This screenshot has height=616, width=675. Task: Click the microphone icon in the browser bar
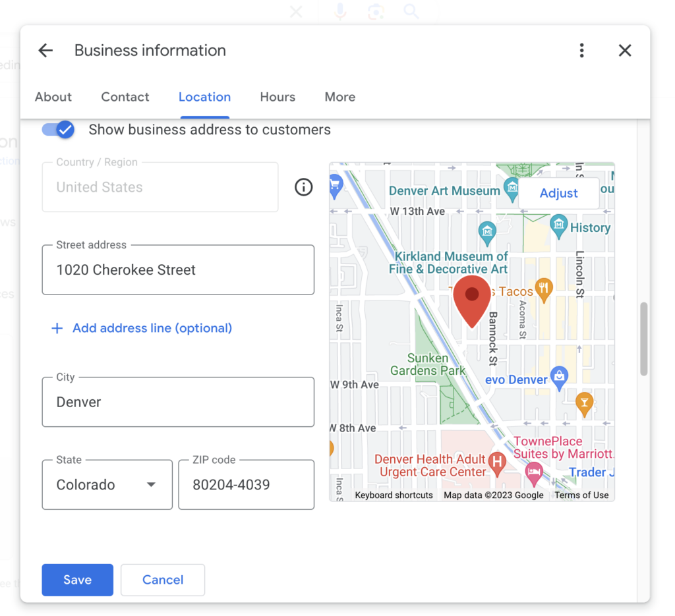[339, 11]
